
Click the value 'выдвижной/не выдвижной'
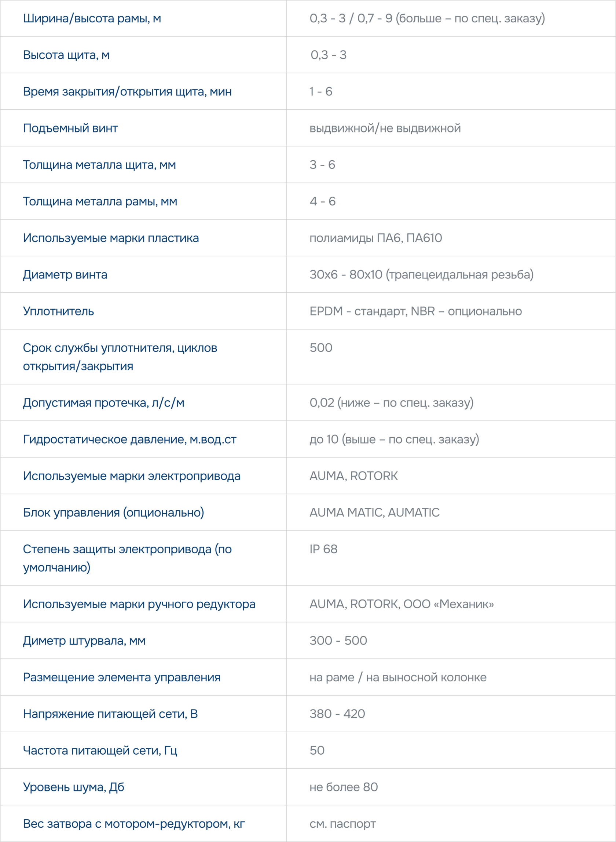click(x=385, y=128)
